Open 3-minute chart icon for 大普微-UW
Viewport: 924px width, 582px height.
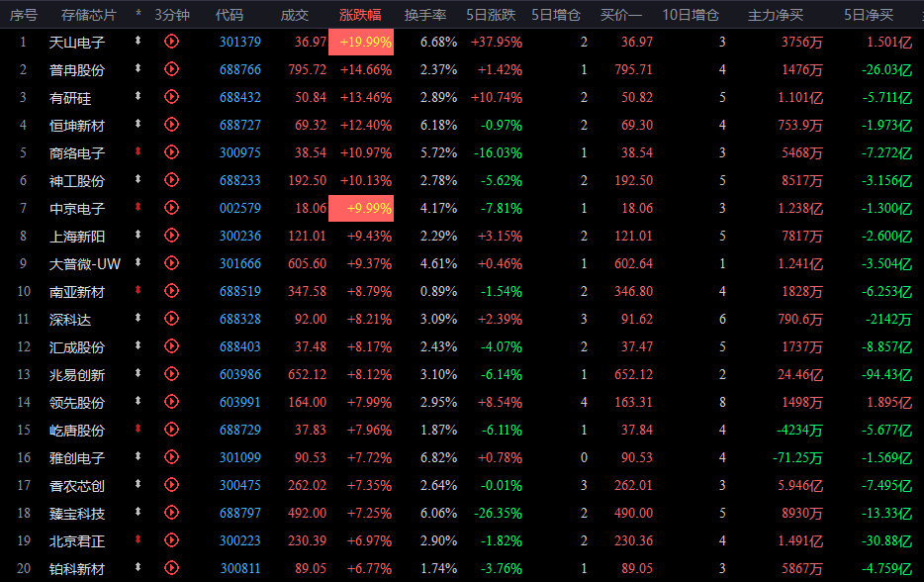click(171, 263)
